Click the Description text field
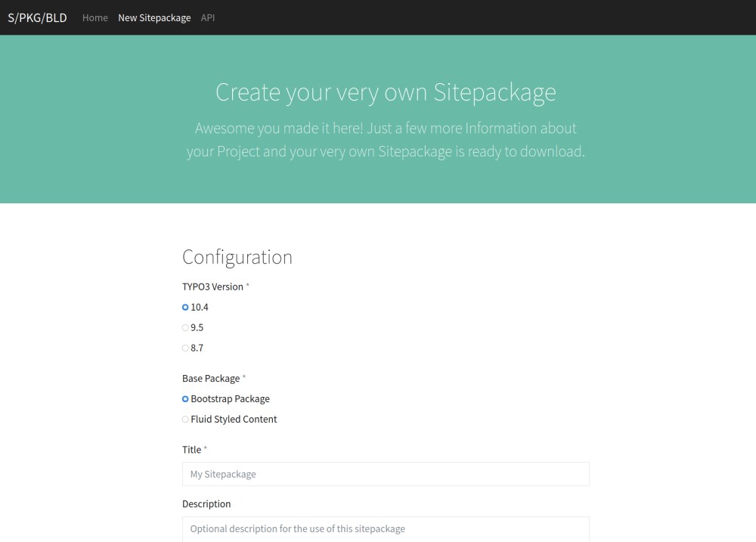Screen dimensions: 756x542 point(386,529)
